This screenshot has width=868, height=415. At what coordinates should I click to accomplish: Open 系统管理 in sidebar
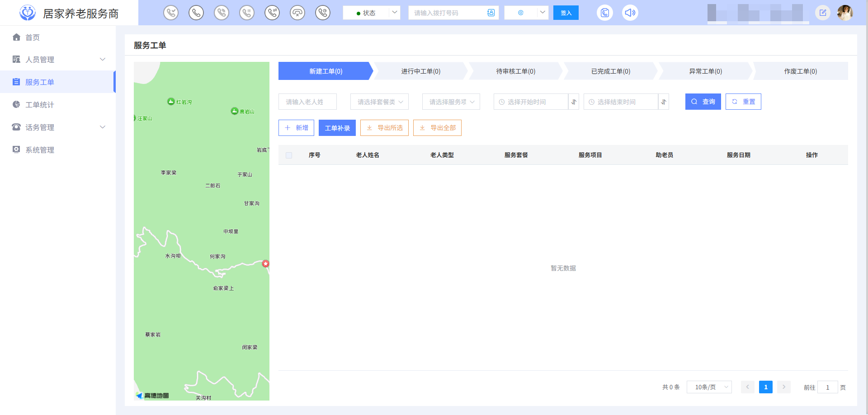tap(58, 150)
